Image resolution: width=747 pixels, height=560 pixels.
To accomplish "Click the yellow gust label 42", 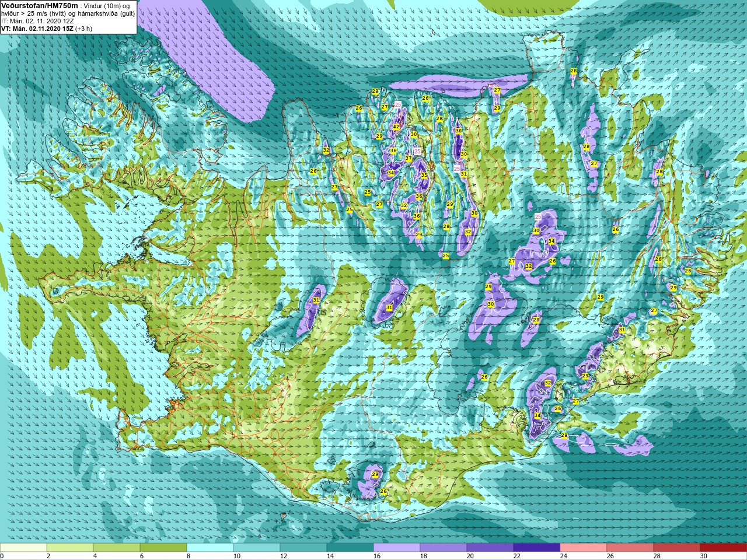I will click(396, 127).
